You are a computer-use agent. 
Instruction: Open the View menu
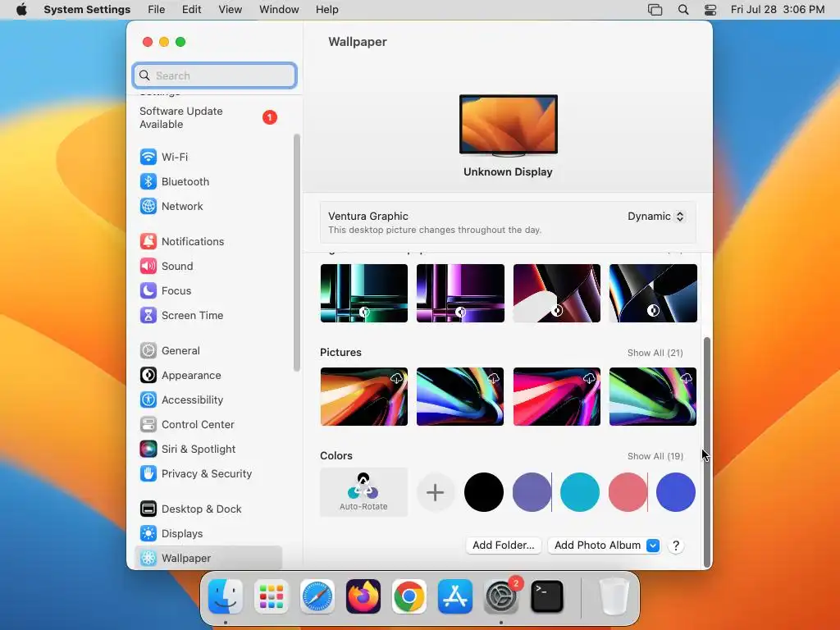click(231, 10)
